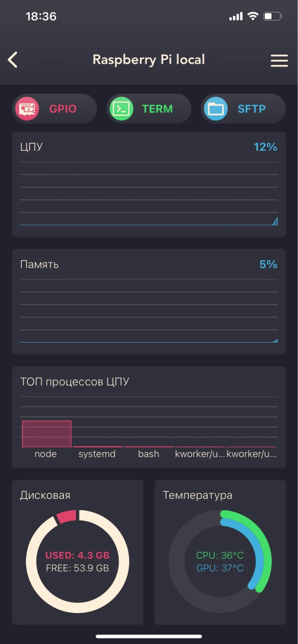Tap the cellular signal bars icon
This screenshot has width=298, height=644.
[236, 16]
